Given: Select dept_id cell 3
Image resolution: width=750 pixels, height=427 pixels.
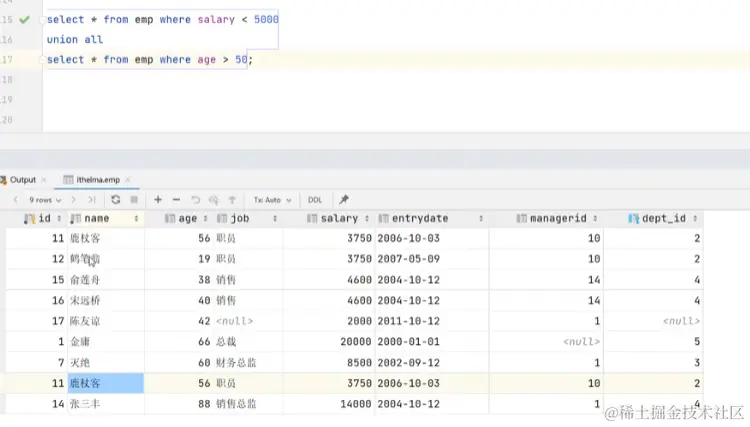Looking at the screenshot, I should tap(653, 362).
